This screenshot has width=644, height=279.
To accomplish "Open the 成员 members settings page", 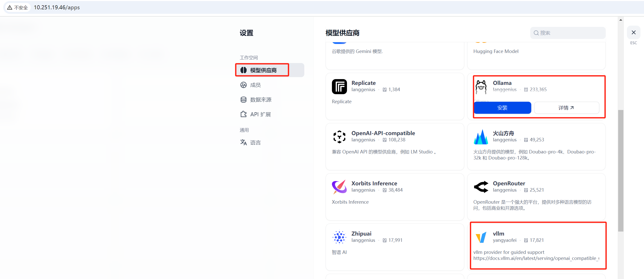I will click(x=255, y=85).
